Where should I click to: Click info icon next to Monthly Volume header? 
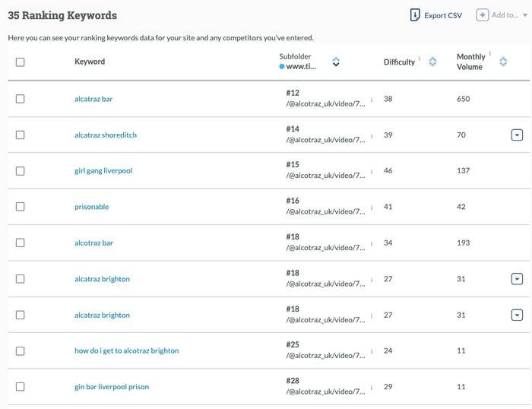tap(490, 54)
